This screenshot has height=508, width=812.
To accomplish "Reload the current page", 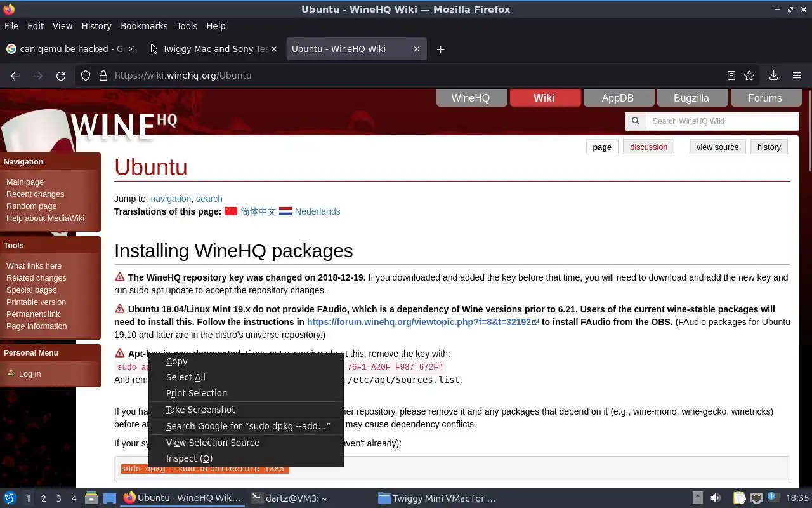I will coord(61,76).
